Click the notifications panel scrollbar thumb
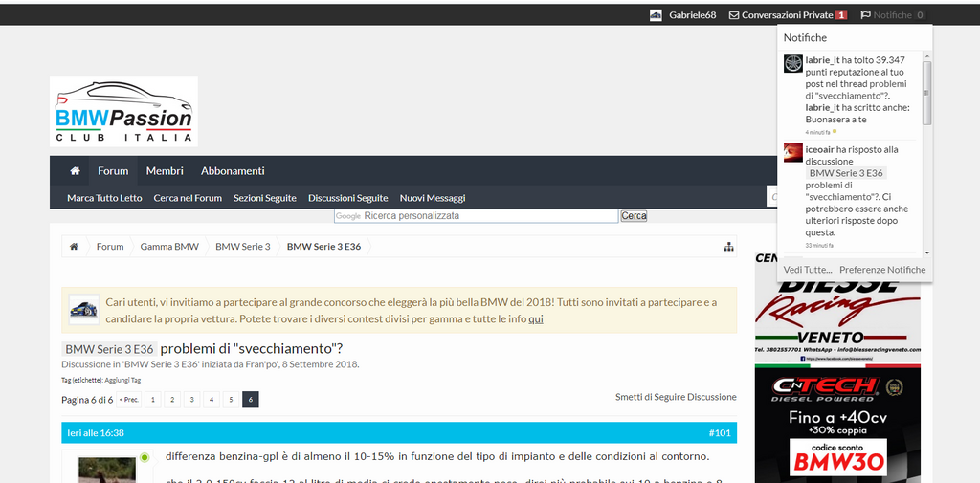The image size is (980, 483). click(x=926, y=93)
